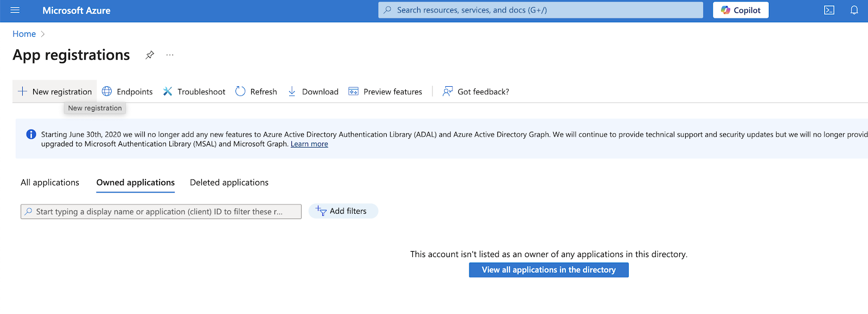Open the Deleted applications tab
This screenshot has width=868, height=314.
[x=229, y=183]
